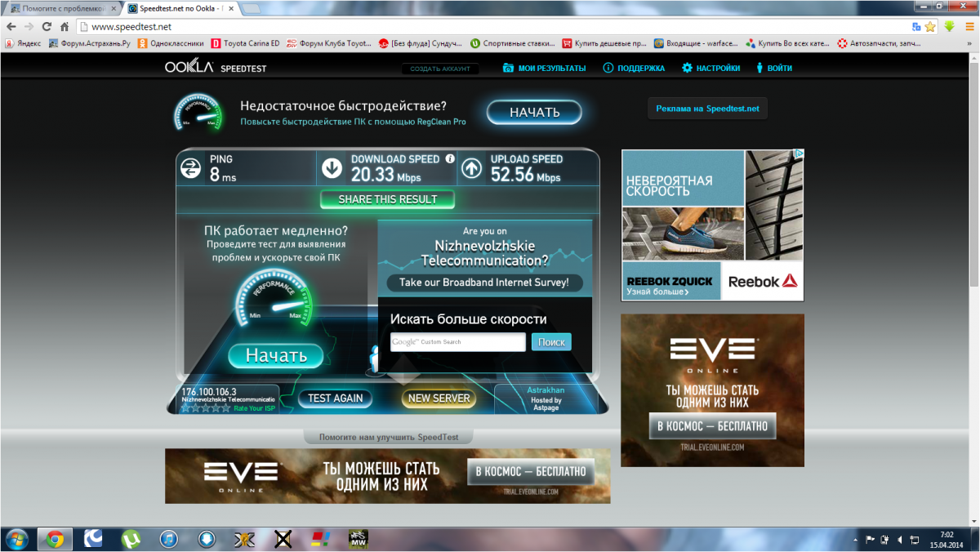Open the Reebok ZQuick advertisement

(x=712, y=225)
